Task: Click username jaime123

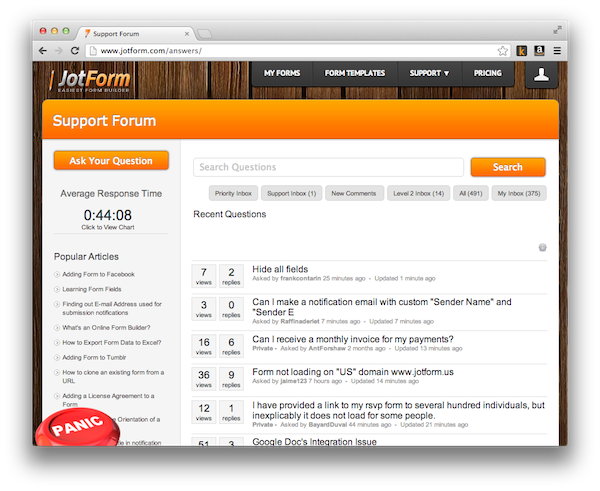Action: 293,381
